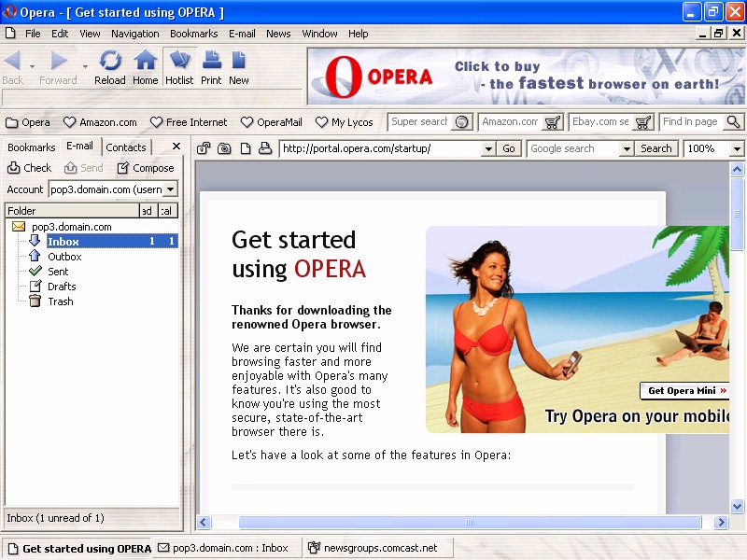Viewport: 747px width, 560px height.
Task: Open the Window menu
Action: [319, 34]
